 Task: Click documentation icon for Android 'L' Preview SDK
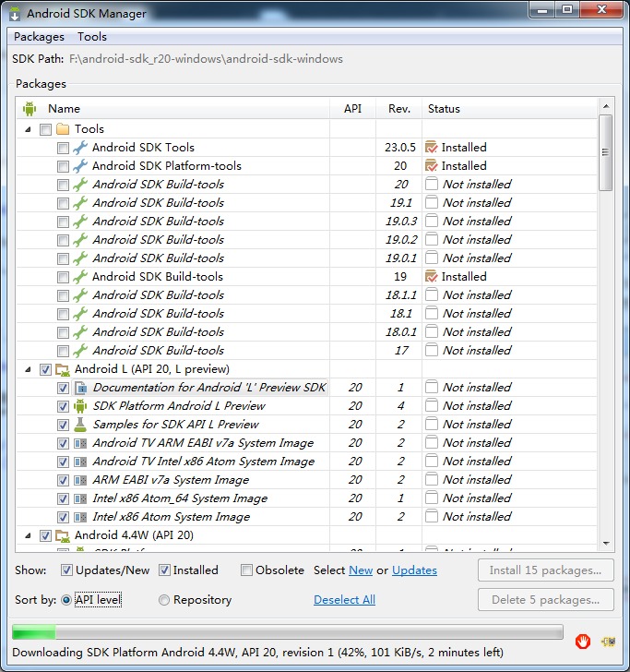click(x=80, y=388)
